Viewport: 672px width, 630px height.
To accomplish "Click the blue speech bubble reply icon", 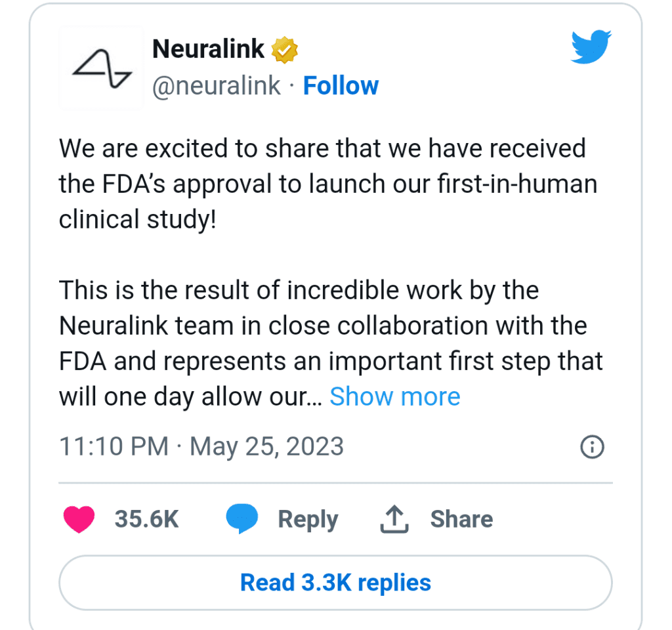I will [x=242, y=518].
